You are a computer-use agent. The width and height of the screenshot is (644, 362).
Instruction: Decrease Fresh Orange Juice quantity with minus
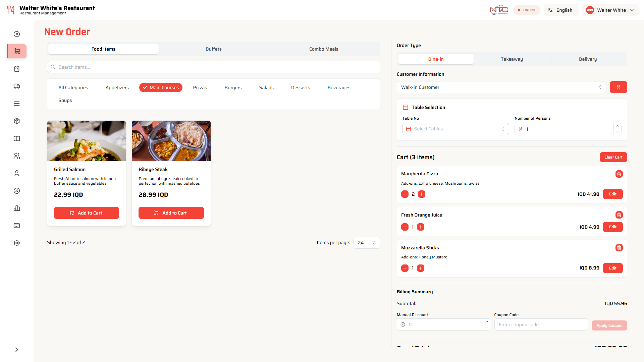pyautogui.click(x=405, y=227)
